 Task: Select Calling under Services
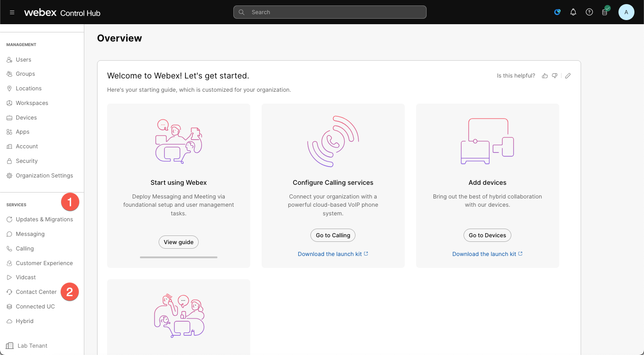25,249
